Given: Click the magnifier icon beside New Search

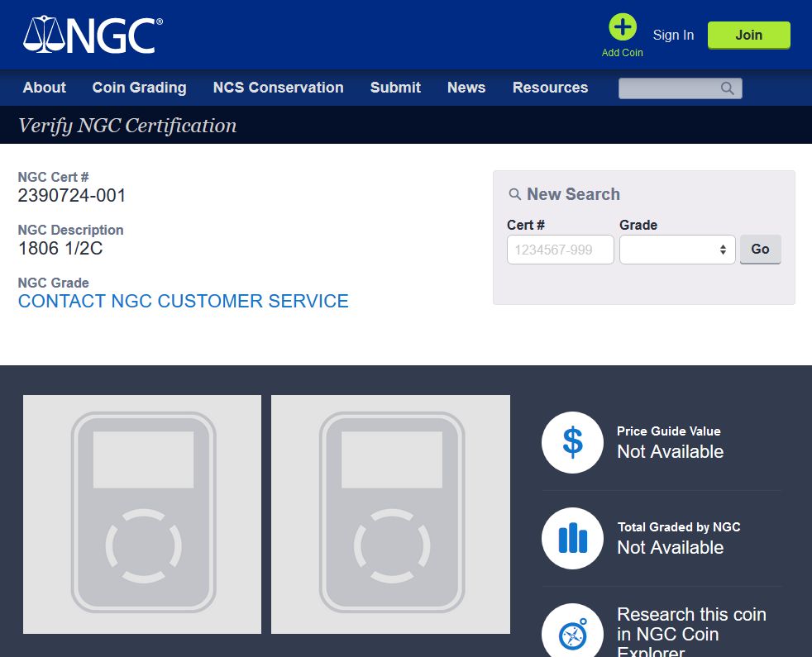Looking at the screenshot, I should pos(515,194).
